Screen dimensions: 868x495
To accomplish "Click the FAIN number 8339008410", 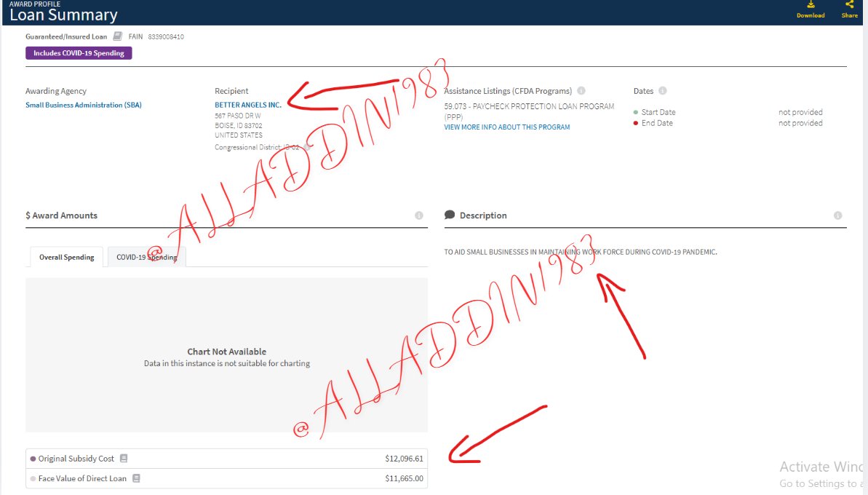I will pyautogui.click(x=165, y=36).
